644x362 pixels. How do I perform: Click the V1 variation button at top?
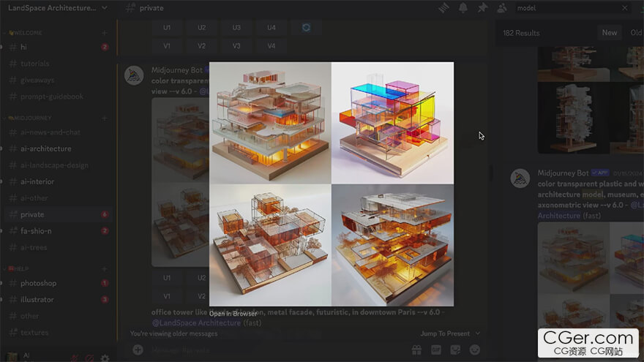tap(167, 46)
